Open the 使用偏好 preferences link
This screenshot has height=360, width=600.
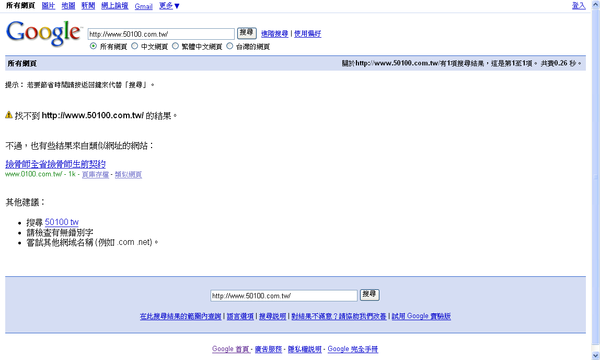click(x=307, y=34)
